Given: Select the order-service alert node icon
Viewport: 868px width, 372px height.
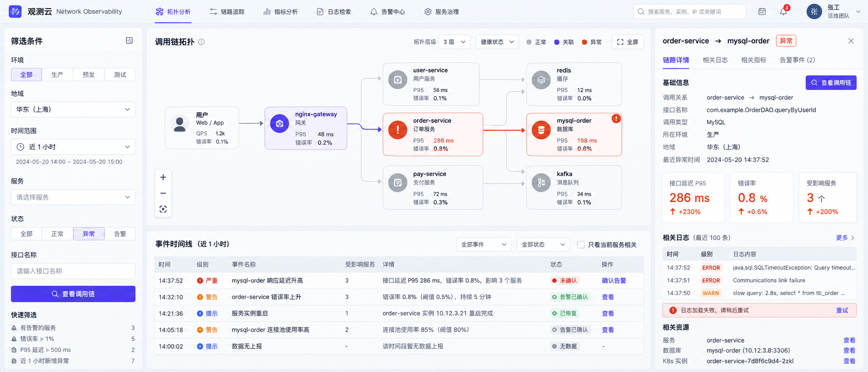Looking at the screenshot, I should [x=398, y=130].
